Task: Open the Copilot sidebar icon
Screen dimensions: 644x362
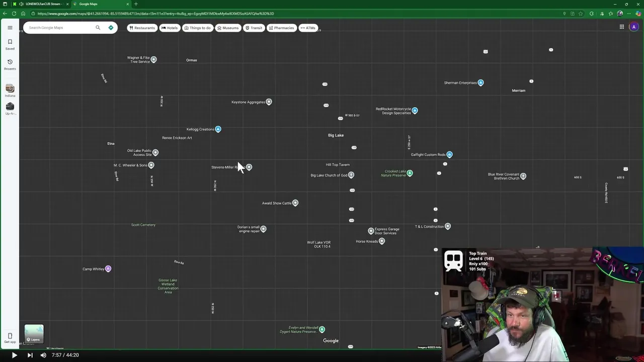Action: pyautogui.click(x=638, y=14)
